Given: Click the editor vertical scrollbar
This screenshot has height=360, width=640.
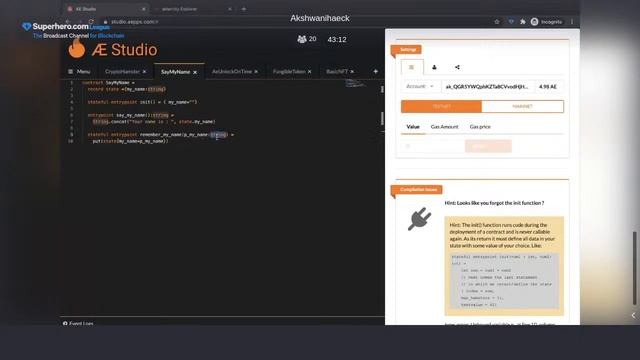Looking at the screenshot, I should click(x=382, y=118).
